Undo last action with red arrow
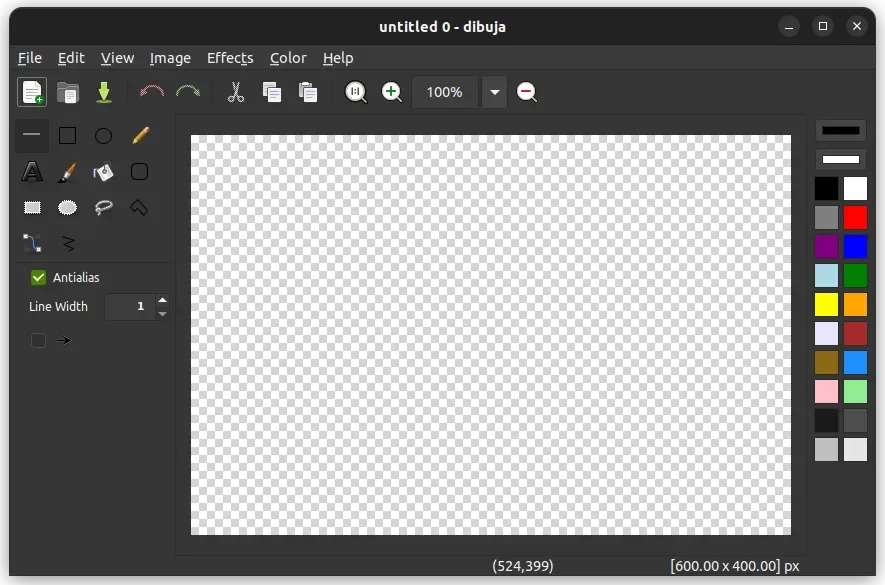Screen dimensions: 885x585 152,91
